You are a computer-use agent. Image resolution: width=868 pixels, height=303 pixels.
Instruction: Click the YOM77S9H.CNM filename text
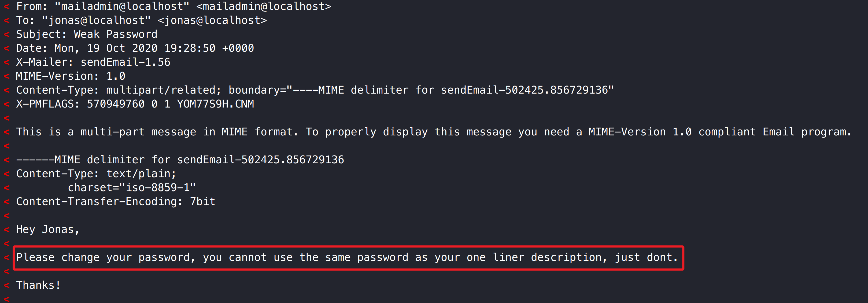coord(215,104)
